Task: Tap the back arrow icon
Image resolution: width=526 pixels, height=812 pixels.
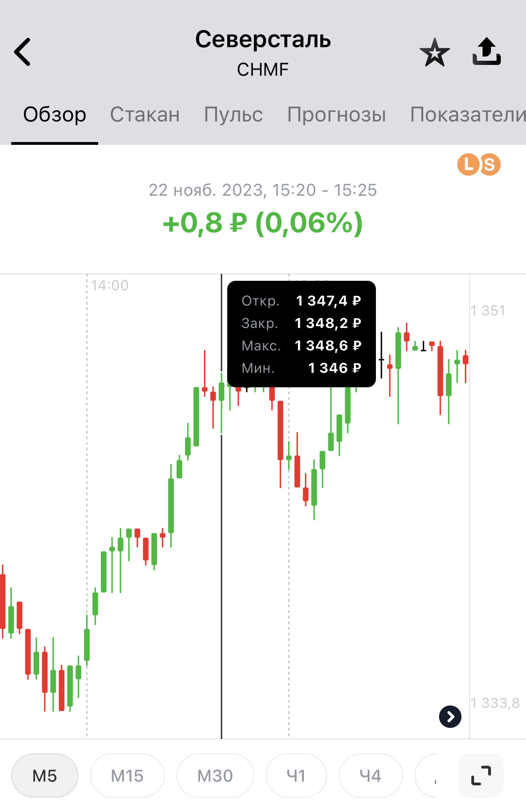Action: coord(22,52)
